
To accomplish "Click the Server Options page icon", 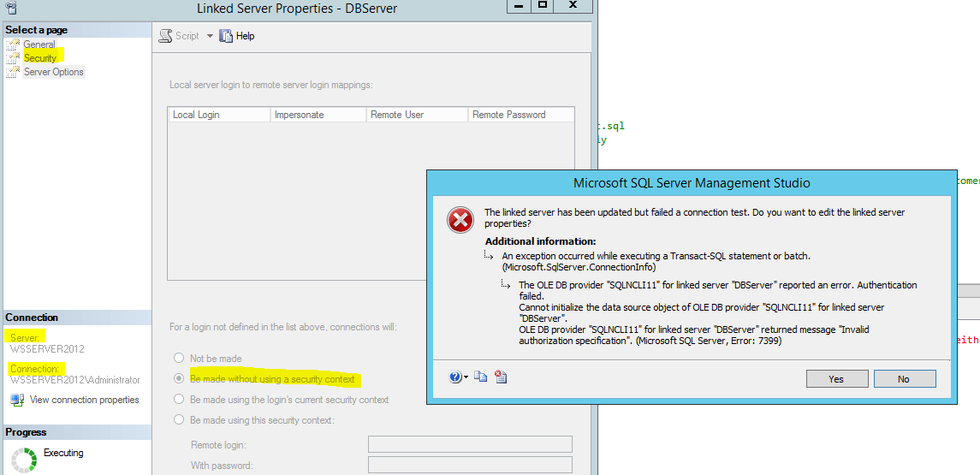I will [x=13, y=72].
